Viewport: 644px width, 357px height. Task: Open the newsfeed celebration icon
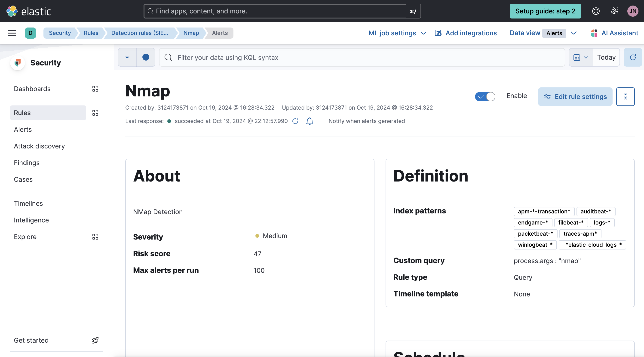click(614, 11)
